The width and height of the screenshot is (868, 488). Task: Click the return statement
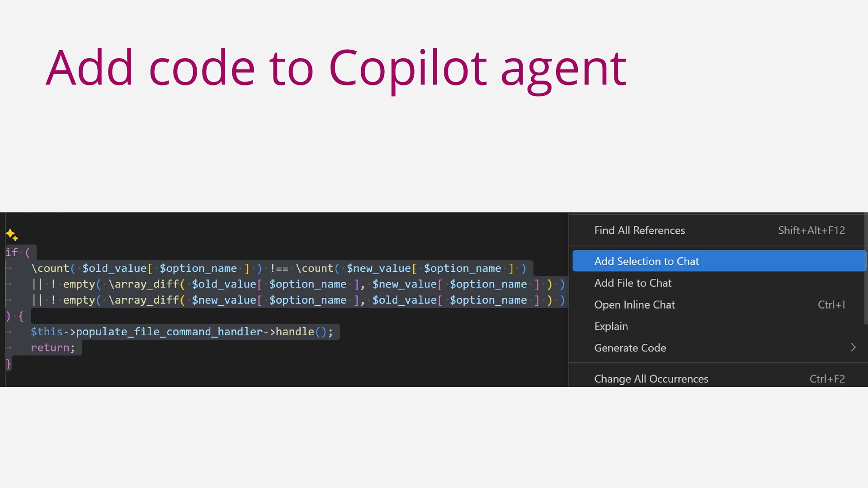[50, 347]
